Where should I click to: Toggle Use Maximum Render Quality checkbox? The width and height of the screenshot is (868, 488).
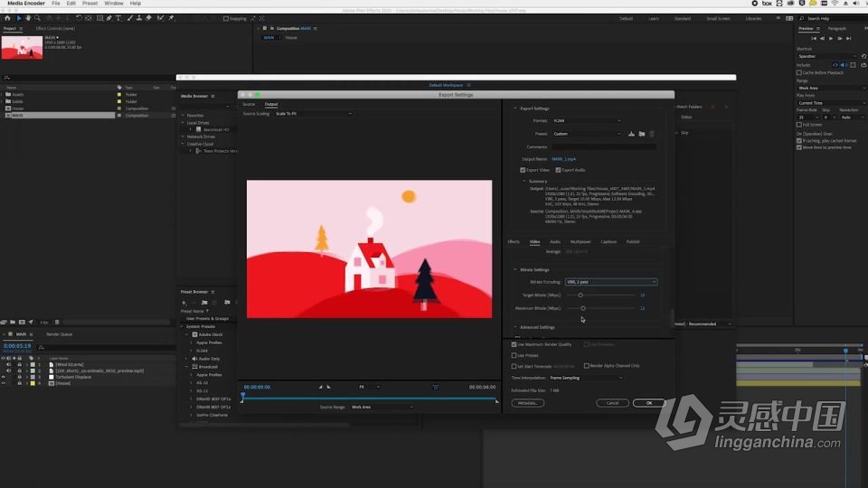tap(514, 344)
